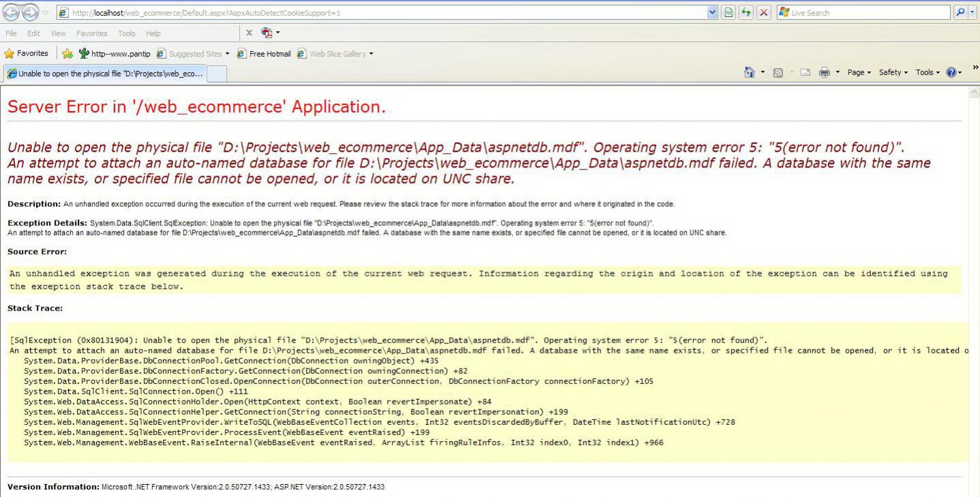Open the search provider dropdown arrow
This screenshot has height=497, width=980.
click(973, 12)
